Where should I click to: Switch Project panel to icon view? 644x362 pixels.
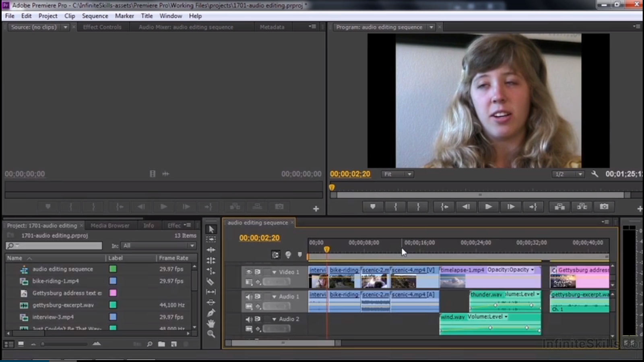21,344
